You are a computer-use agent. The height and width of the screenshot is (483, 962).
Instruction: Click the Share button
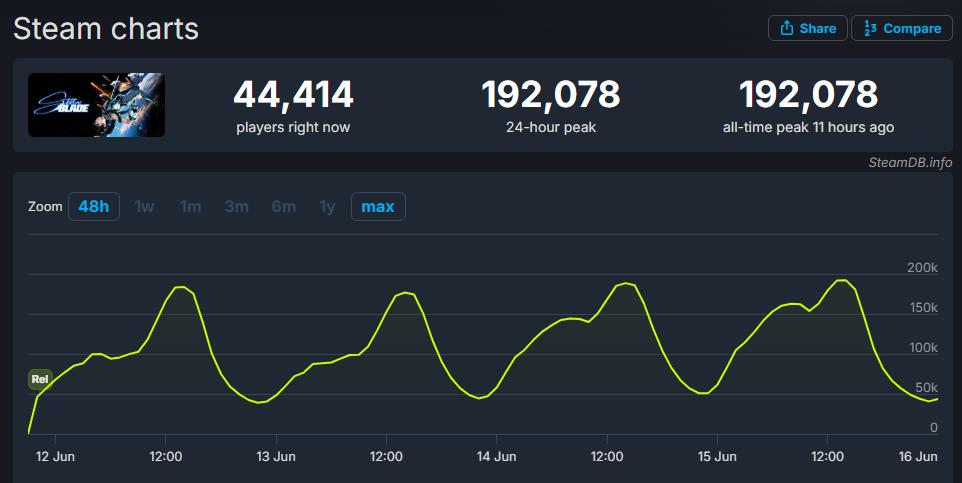click(808, 28)
